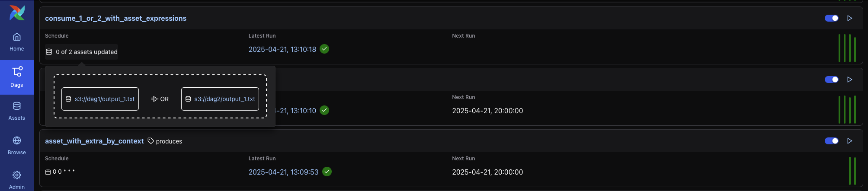This screenshot has height=191, width=868.
Task: Open the consume_1_or_2_with_asset_expressions DAG
Action: pyautogui.click(x=115, y=18)
